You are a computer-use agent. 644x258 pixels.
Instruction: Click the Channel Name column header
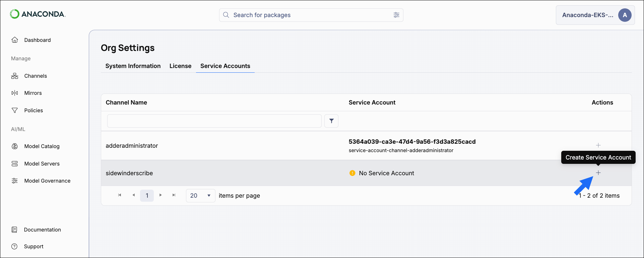[126, 103]
